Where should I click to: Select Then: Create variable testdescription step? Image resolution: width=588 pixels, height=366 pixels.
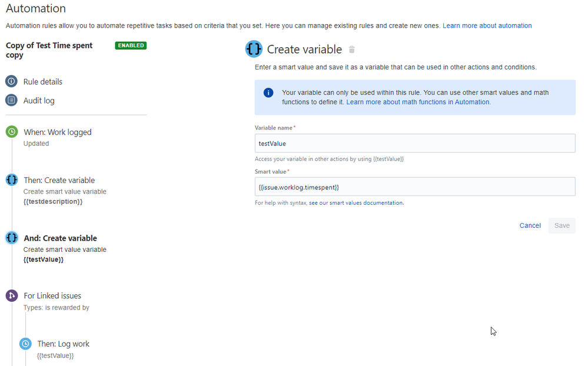pos(59,181)
